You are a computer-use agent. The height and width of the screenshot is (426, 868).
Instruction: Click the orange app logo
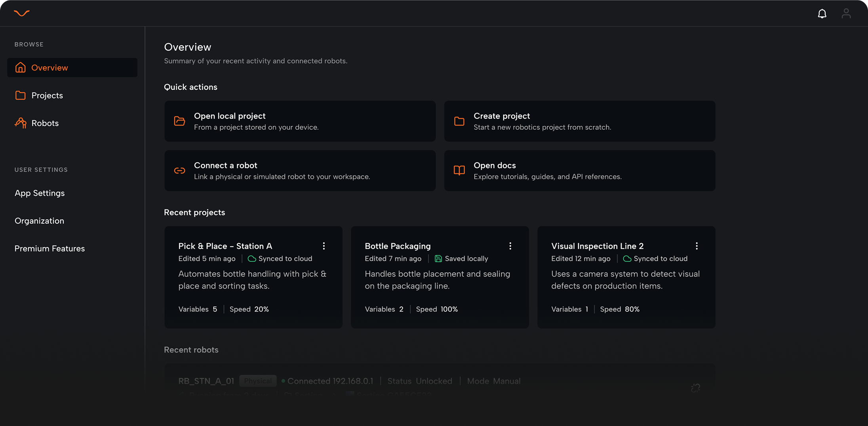coord(22,13)
